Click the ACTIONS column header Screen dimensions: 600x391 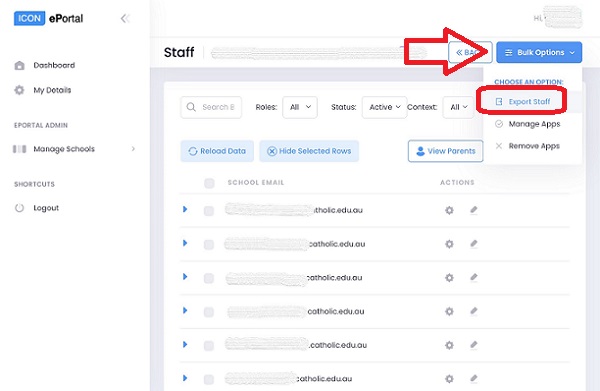click(x=457, y=182)
